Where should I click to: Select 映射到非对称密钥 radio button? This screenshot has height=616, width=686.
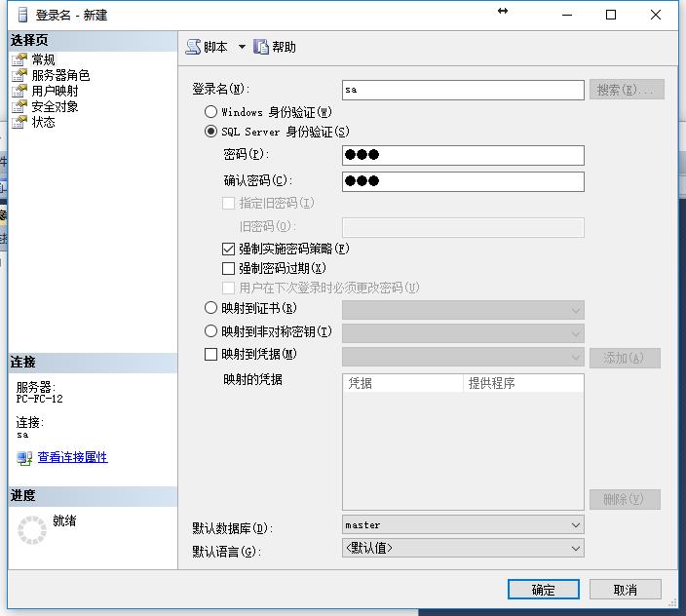[210, 331]
